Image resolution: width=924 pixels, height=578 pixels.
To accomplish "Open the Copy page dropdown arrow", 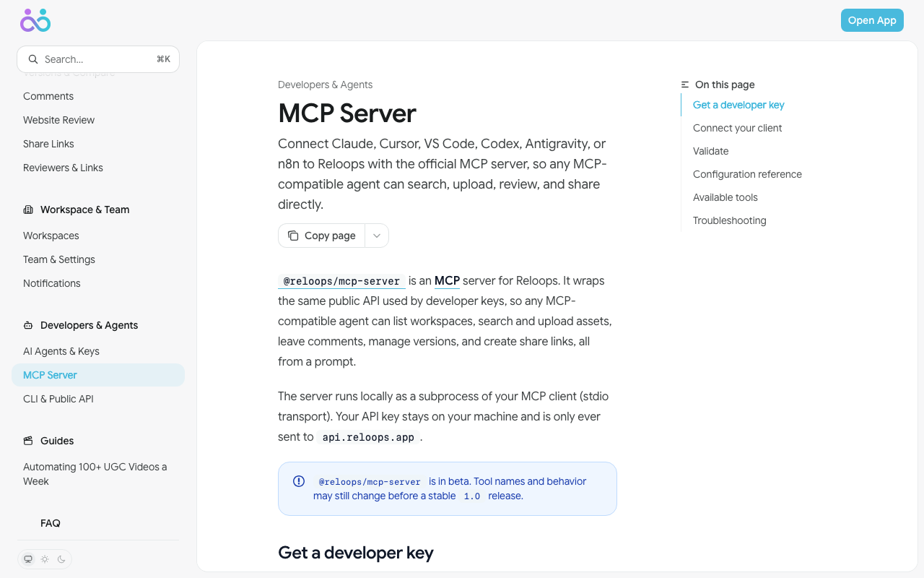I will (x=377, y=236).
